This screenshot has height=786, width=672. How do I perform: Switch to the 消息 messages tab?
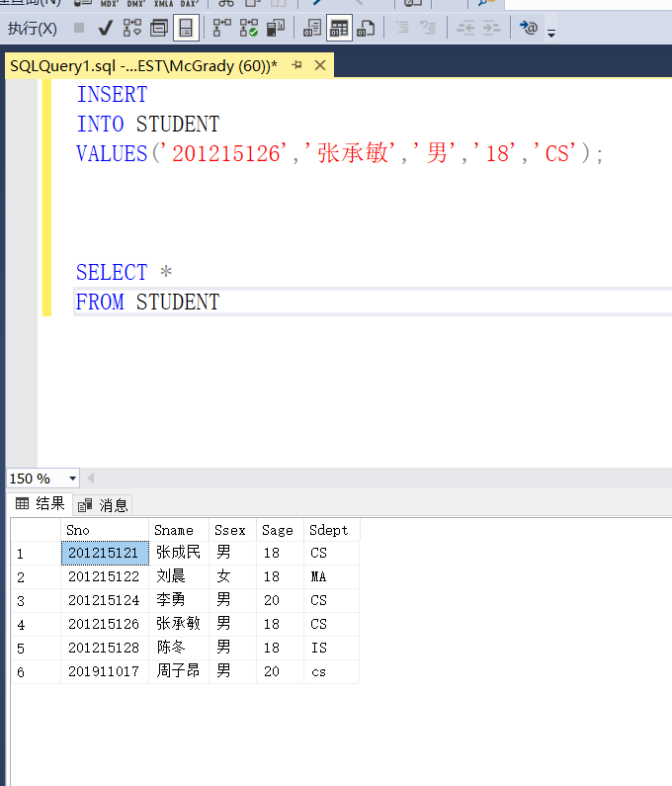(x=103, y=505)
